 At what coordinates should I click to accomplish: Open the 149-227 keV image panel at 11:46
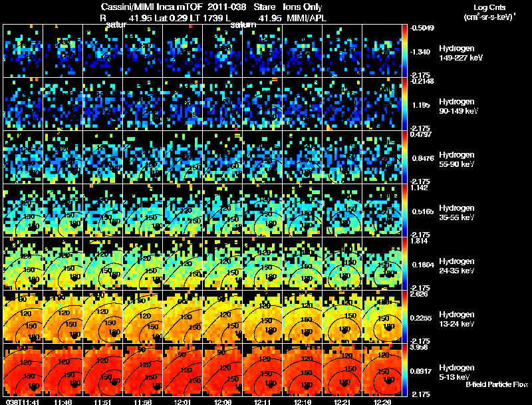click(63, 51)
